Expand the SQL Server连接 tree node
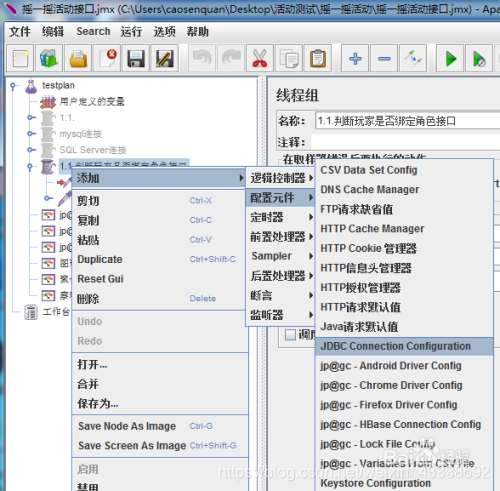Viewport: 500px width, 491px height. 31,150
